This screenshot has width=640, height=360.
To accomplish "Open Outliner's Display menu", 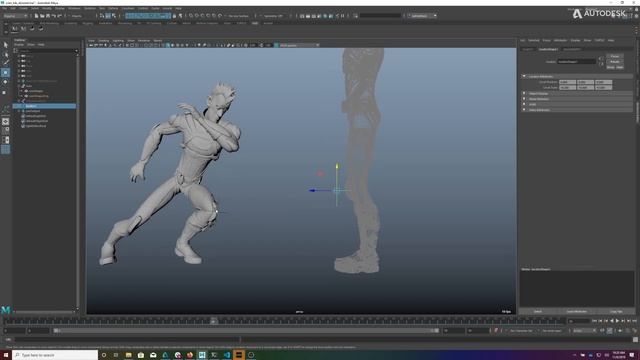I will 19,44.
